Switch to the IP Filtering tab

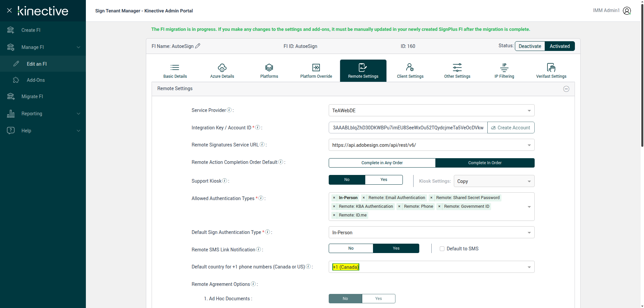[504, 71]
